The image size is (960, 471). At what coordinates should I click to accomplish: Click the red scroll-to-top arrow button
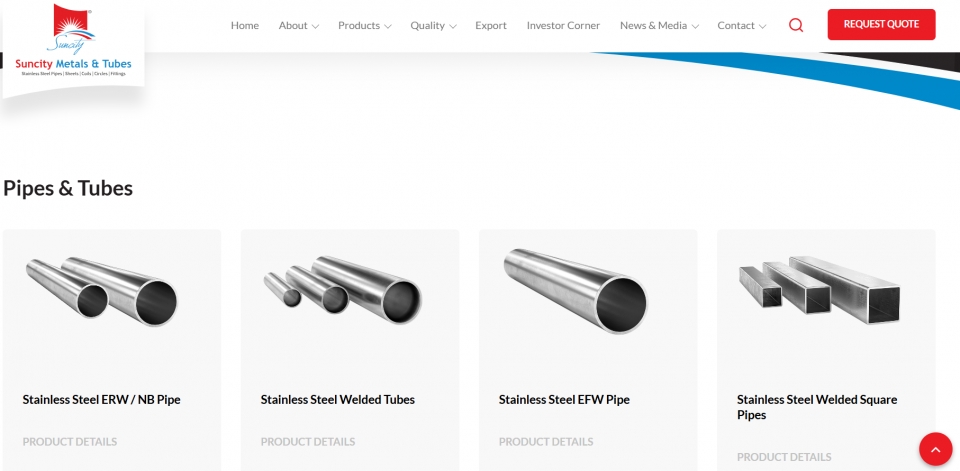pos(936,449)
